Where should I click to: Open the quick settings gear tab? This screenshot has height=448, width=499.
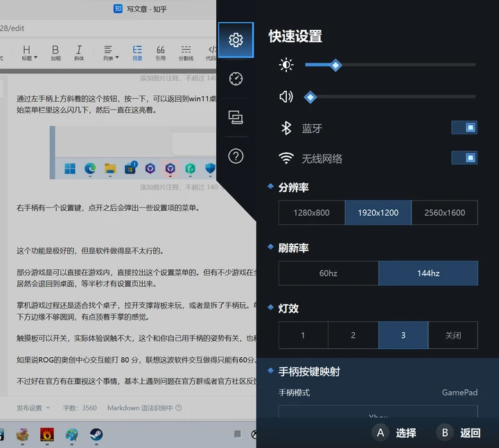[x=236, y=40]
